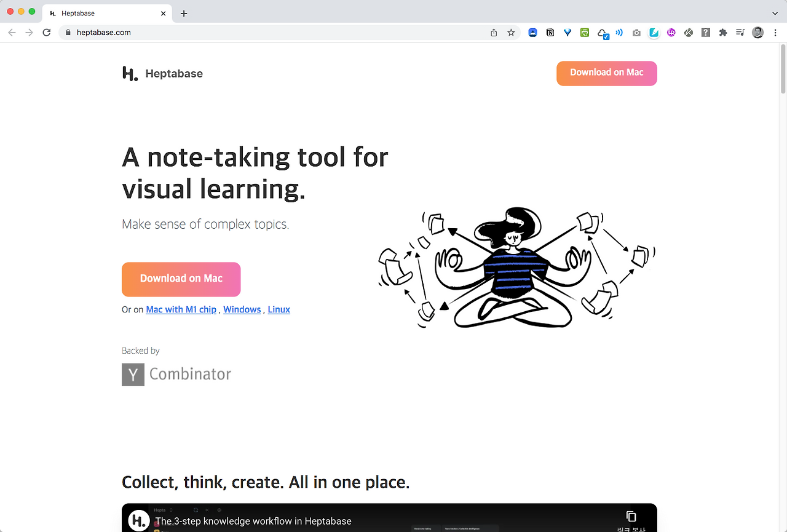
Task: Open the teal highlighter pen extension
Action: pos(654,33)
